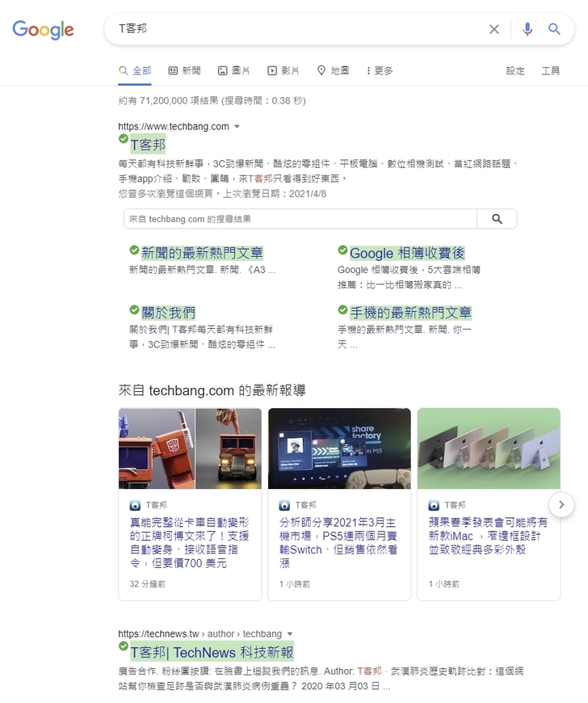
Task: Click the technews.tw author techbang breadcrumb
Action: tap(199, 634)
